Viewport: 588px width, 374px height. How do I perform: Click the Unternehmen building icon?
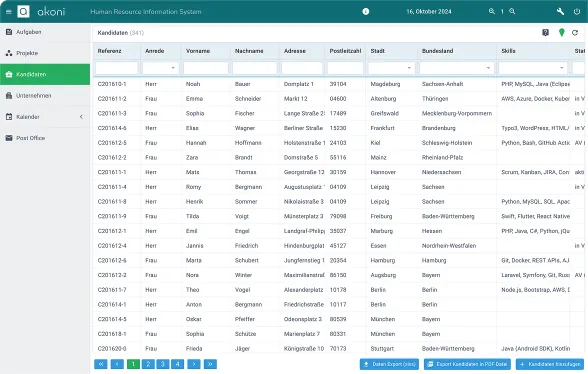coord(9,96)
